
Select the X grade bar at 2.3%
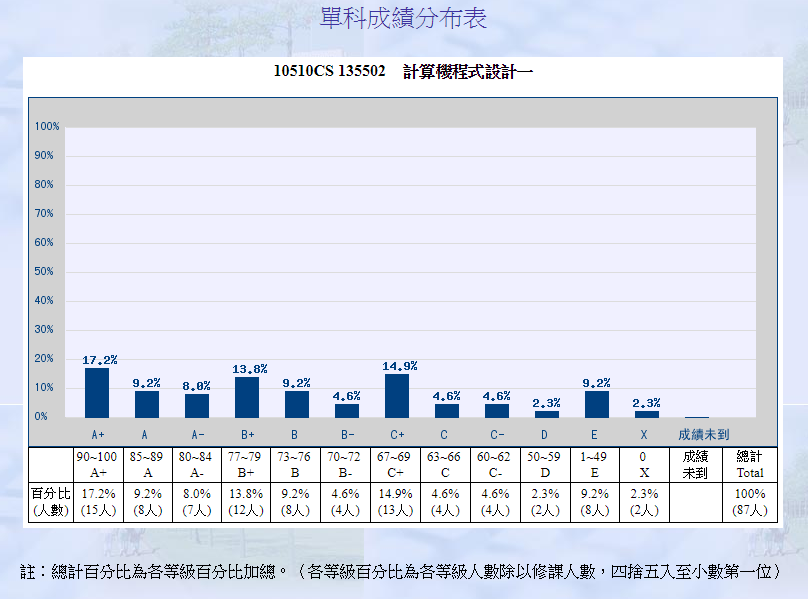click(x=647, y=413)
